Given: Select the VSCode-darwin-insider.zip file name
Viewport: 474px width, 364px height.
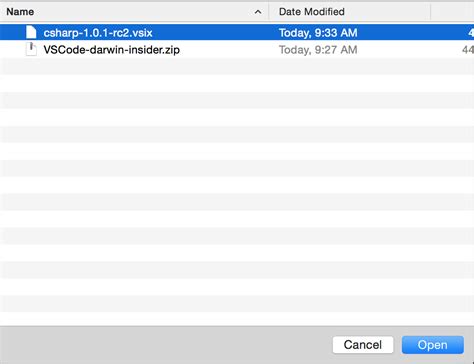Looking at the screenshot, I should tap(112, 50).
